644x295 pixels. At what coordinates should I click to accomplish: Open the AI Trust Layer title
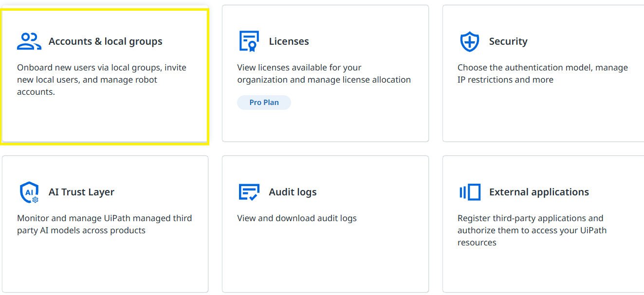point(81,192)
